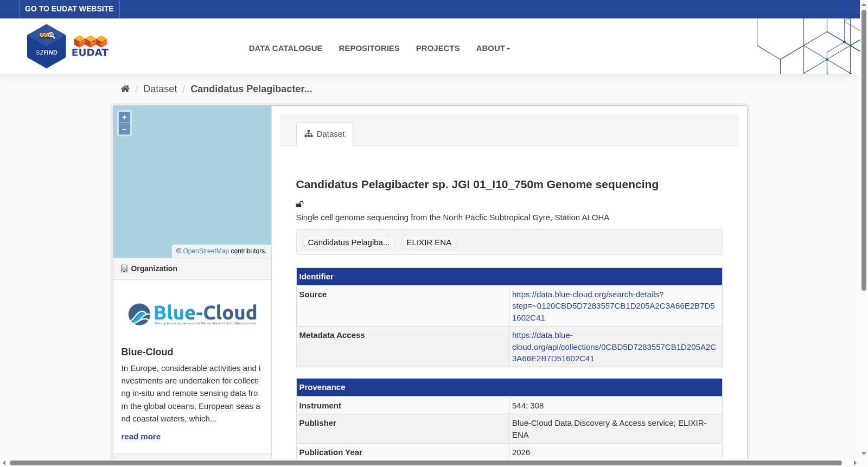Click read more under Blue-Cloud
The width and height of the screenshot is (868, 467).
click(x=141, y=437)
